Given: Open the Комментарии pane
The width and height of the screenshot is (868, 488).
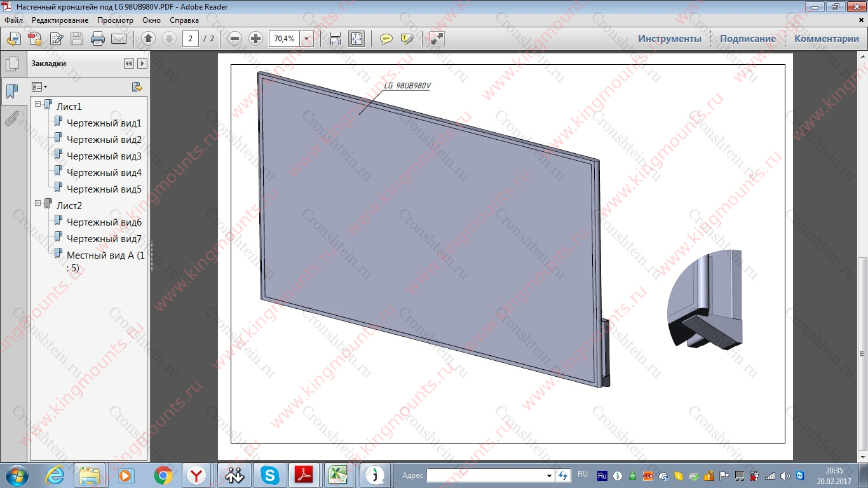Looking at the screenshot, I should point(826,39).
